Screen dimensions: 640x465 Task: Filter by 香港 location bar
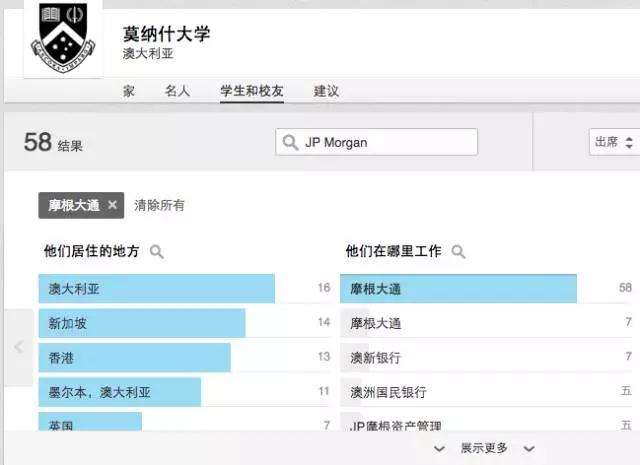tap(134, 357)
